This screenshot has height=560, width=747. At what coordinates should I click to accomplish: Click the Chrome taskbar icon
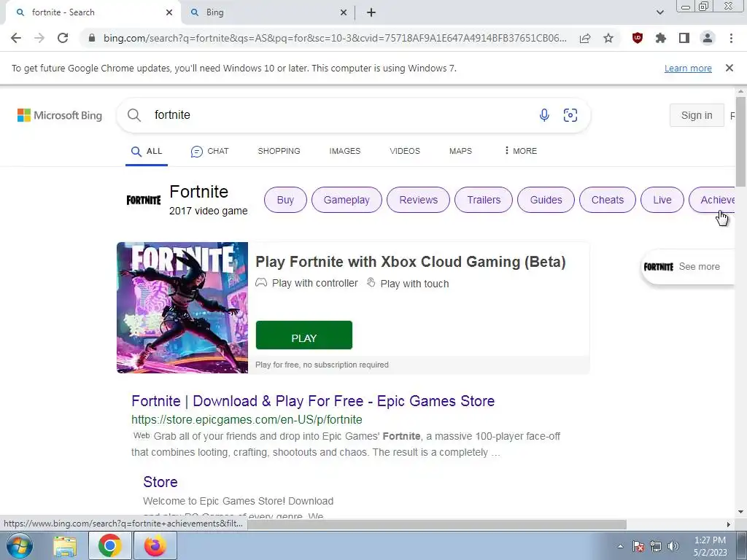[109, 545]
